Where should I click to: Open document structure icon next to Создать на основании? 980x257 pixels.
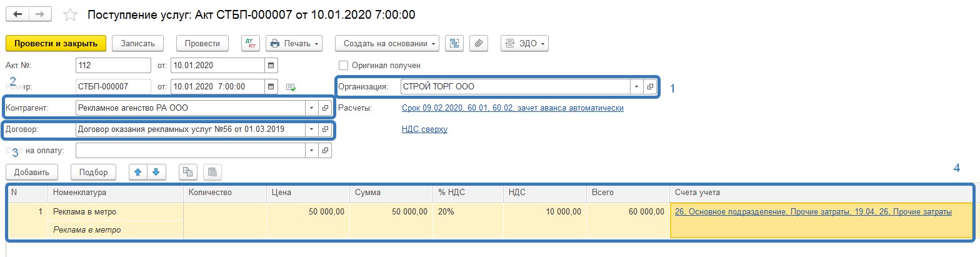tap(454, 43)
